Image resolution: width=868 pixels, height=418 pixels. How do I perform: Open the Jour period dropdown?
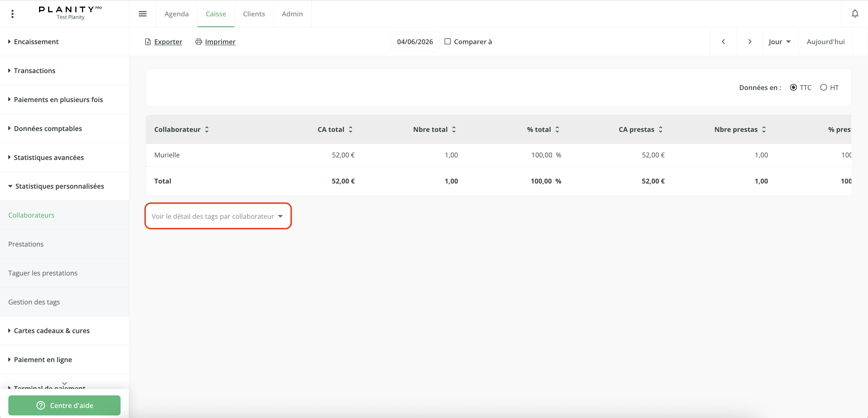pyautogui.click(x=780, y=42)
